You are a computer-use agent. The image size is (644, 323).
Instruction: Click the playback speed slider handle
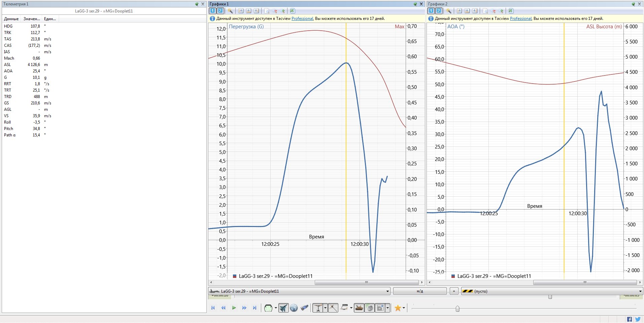(457, 309)
